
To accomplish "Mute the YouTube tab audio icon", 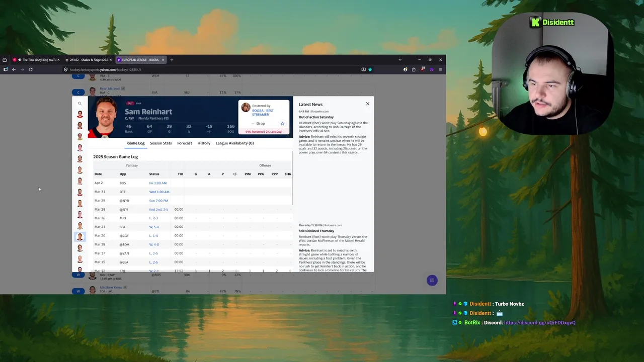I will tap(20, 60).
